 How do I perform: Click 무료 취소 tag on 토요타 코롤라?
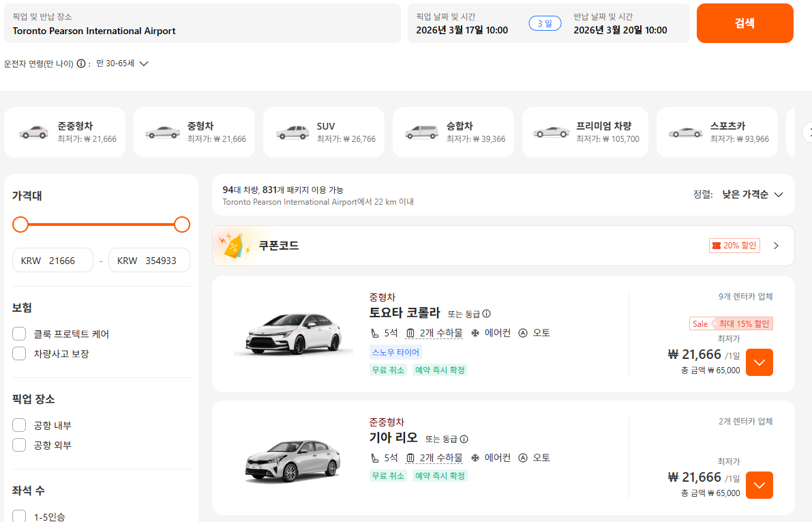coord(389,370)
